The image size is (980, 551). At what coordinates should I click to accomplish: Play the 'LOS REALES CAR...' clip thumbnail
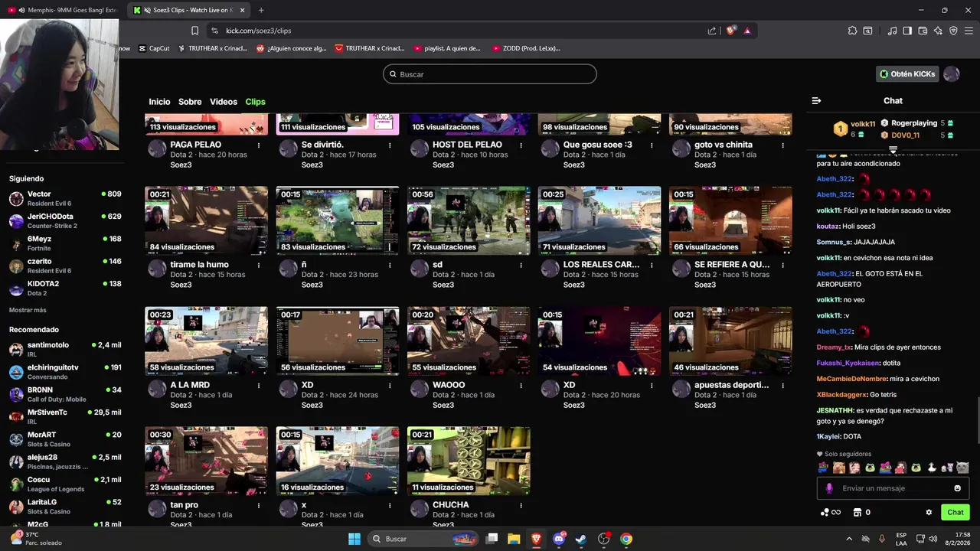(599, 220)
